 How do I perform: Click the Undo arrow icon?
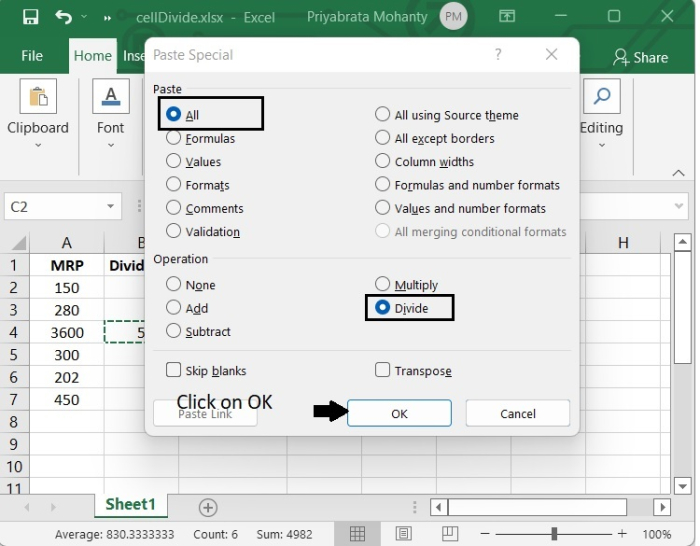point(63,17)
